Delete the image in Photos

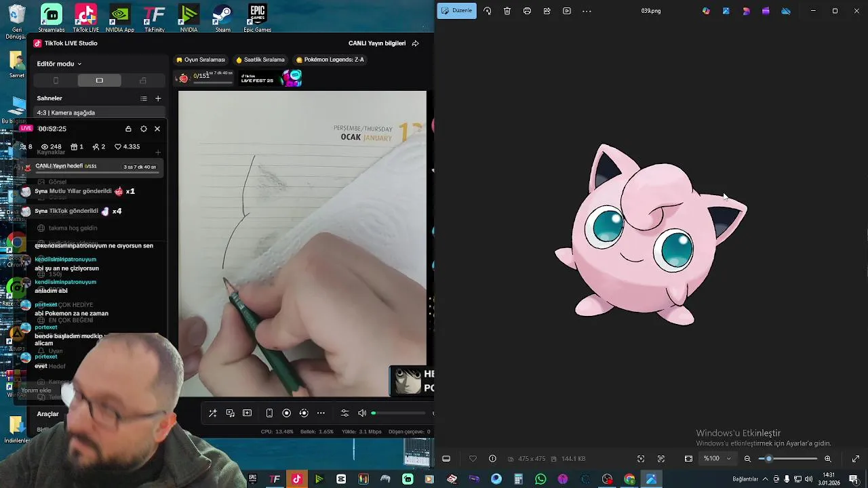pos(507,11)
